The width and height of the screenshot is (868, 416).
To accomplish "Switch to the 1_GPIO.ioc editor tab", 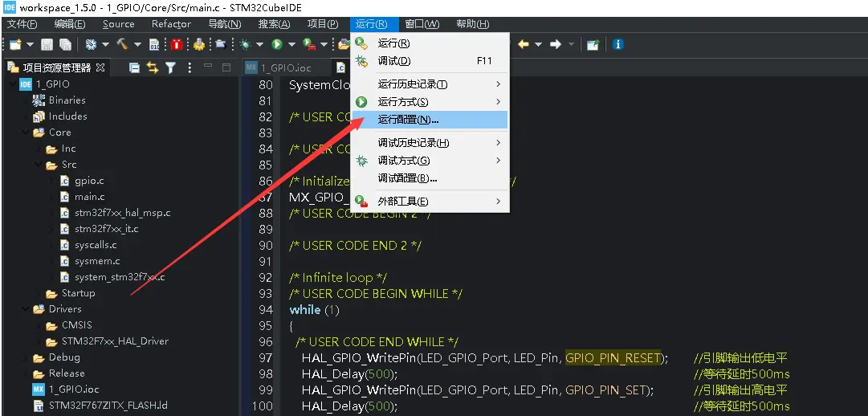I will coord(279,67).
